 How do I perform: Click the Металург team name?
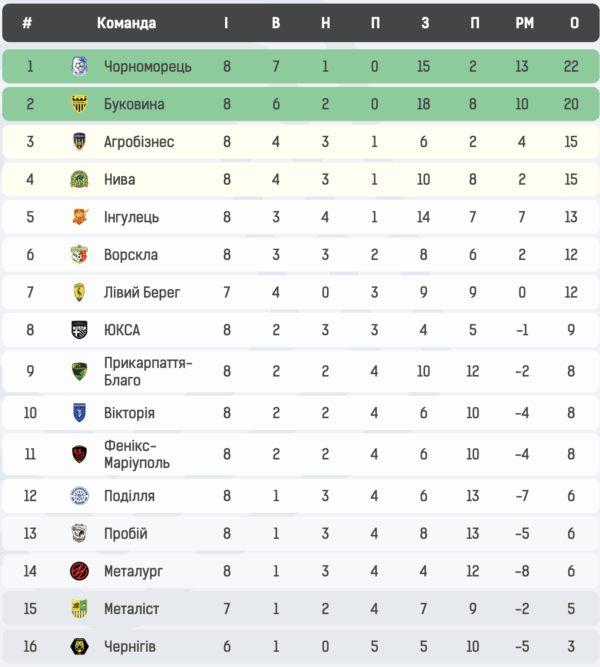(x=133, y=571)
